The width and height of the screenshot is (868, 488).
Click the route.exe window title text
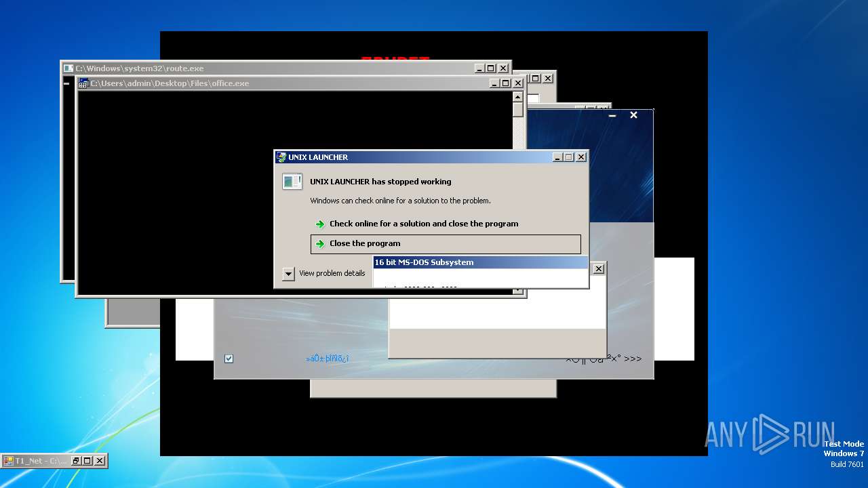(x=139, y=68)
